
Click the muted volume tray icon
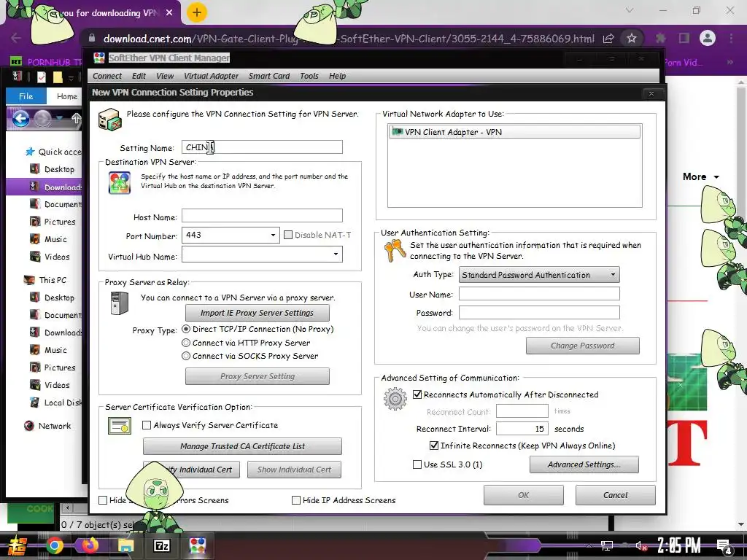[640, 545]
